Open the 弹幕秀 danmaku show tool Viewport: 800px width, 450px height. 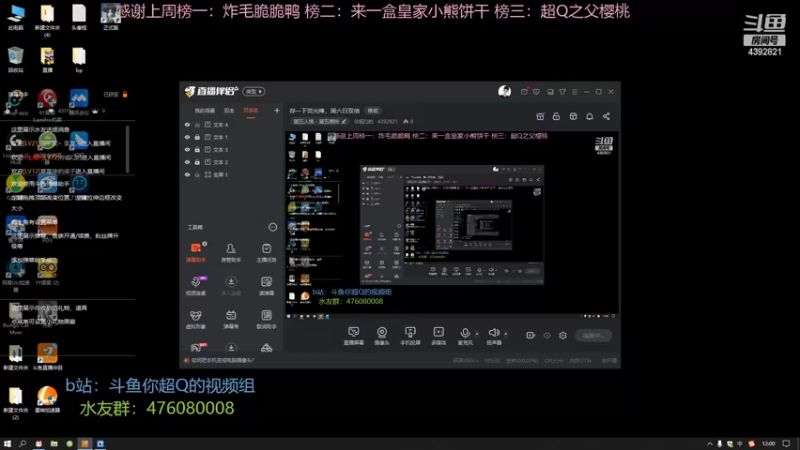(231, 319)
